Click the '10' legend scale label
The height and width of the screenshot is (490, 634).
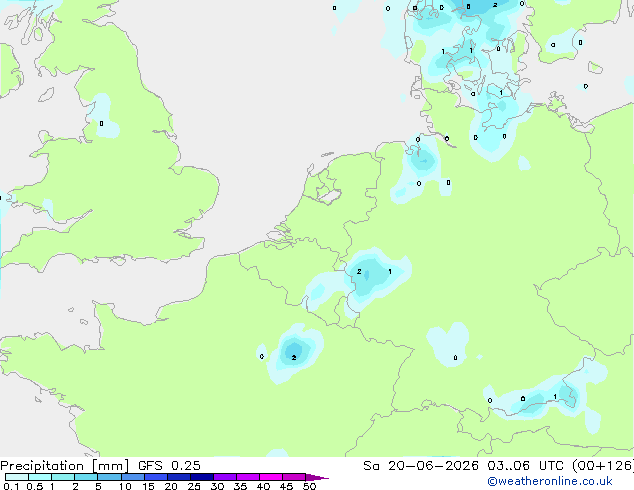pyautogui.click(x=125, y=486)
